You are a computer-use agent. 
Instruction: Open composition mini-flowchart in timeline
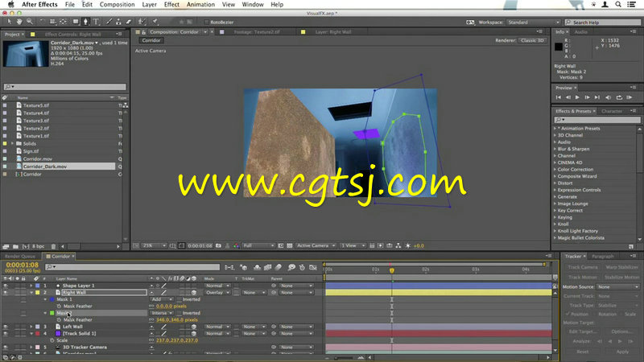[229, 268]
